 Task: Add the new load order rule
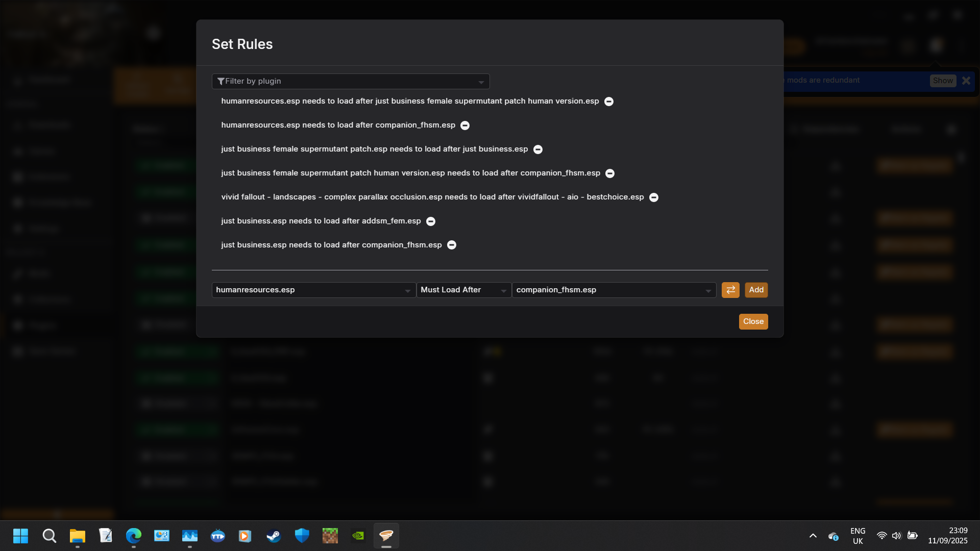coord(756,290)
